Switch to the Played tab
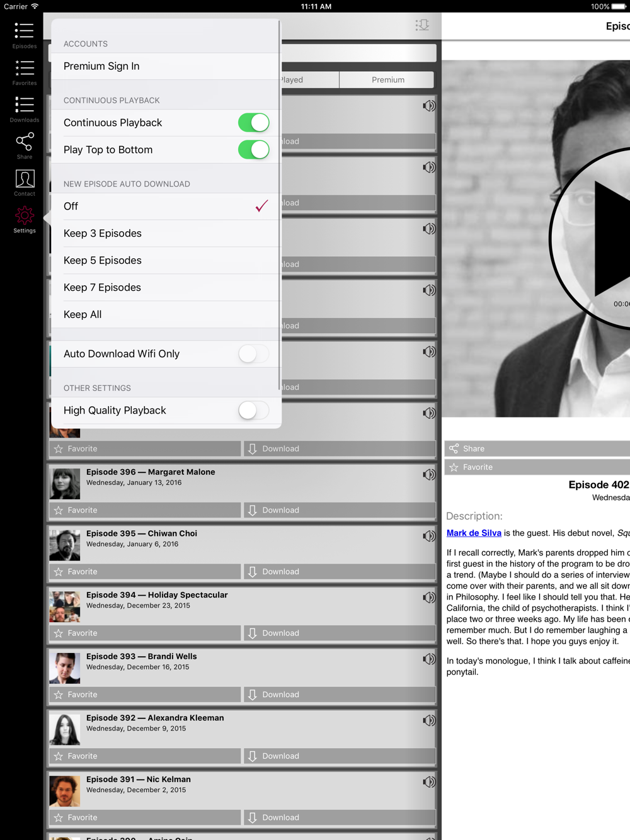Image resolution: width=630 pixels, height=840 pixels. click(310, 80)
